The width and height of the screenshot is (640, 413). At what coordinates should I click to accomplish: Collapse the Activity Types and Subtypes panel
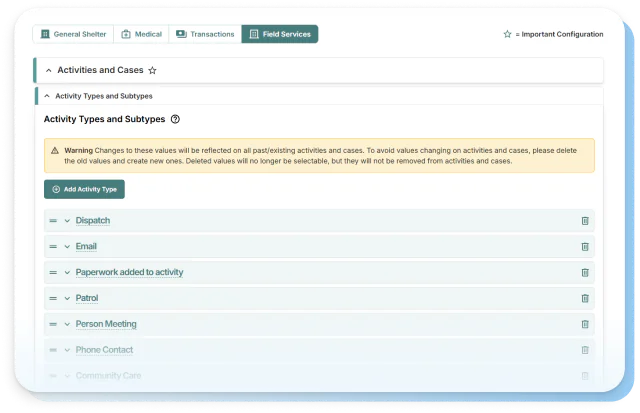pyautogui.click(x=47, y=96)
